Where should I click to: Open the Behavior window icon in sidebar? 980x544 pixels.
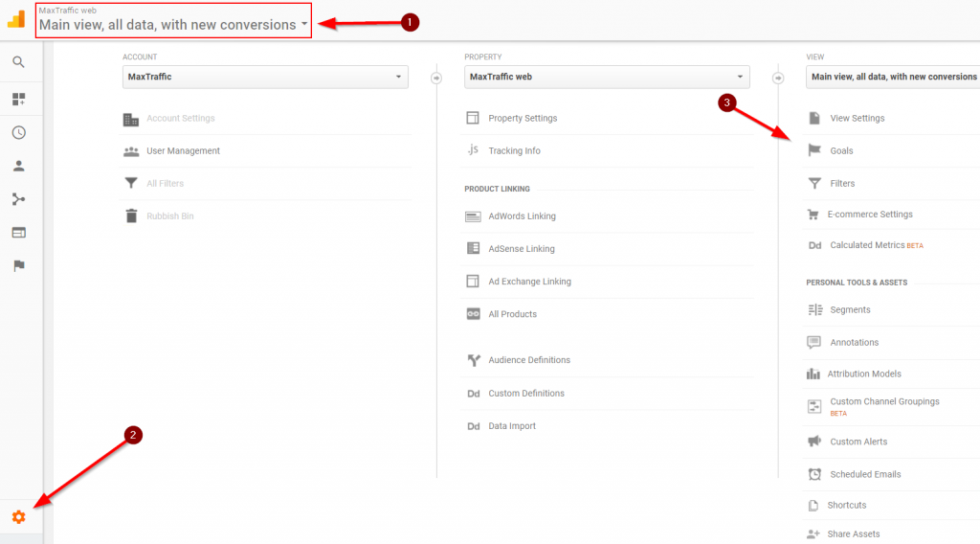tap(19, 233)
